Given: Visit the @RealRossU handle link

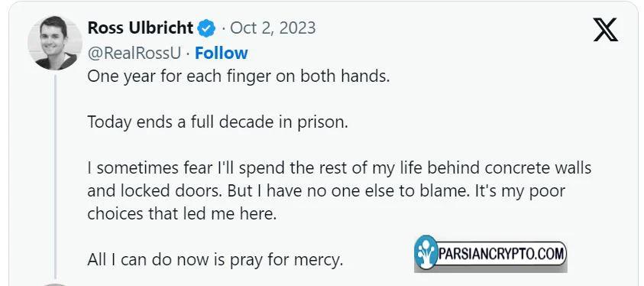Looking at the screenshot, I should tap(134, 54).
